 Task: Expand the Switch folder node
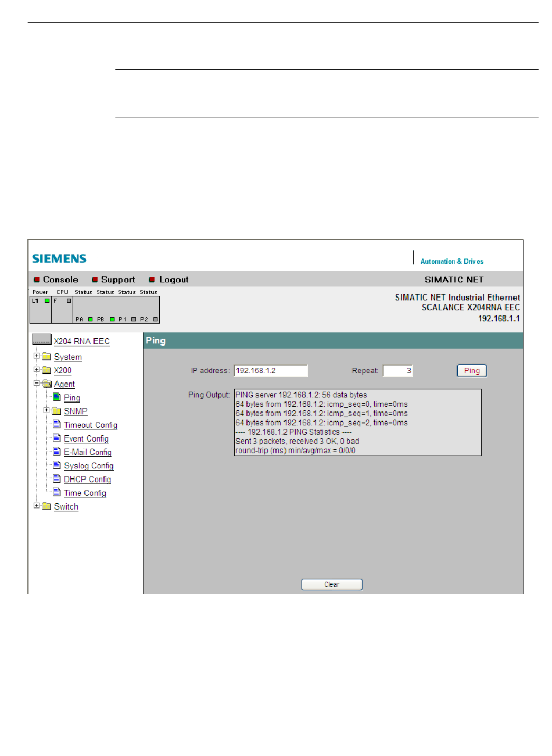pos(37,506)
